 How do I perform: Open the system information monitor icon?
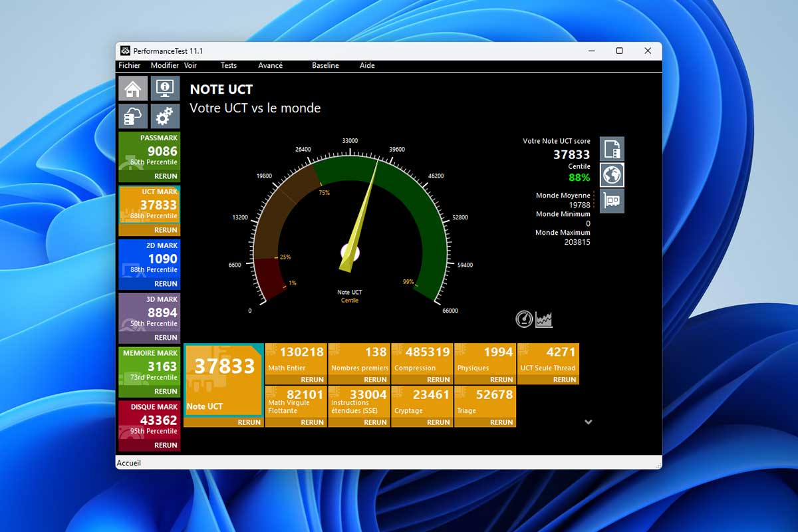(x=164, y=88)
